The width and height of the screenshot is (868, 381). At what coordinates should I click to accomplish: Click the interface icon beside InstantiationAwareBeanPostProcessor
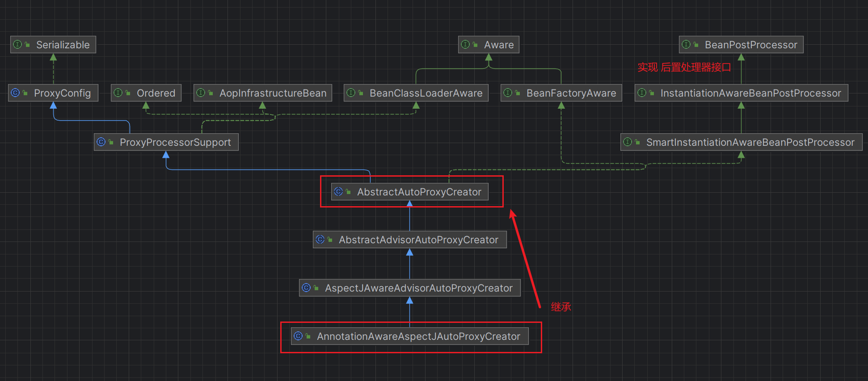coord(642,93)
